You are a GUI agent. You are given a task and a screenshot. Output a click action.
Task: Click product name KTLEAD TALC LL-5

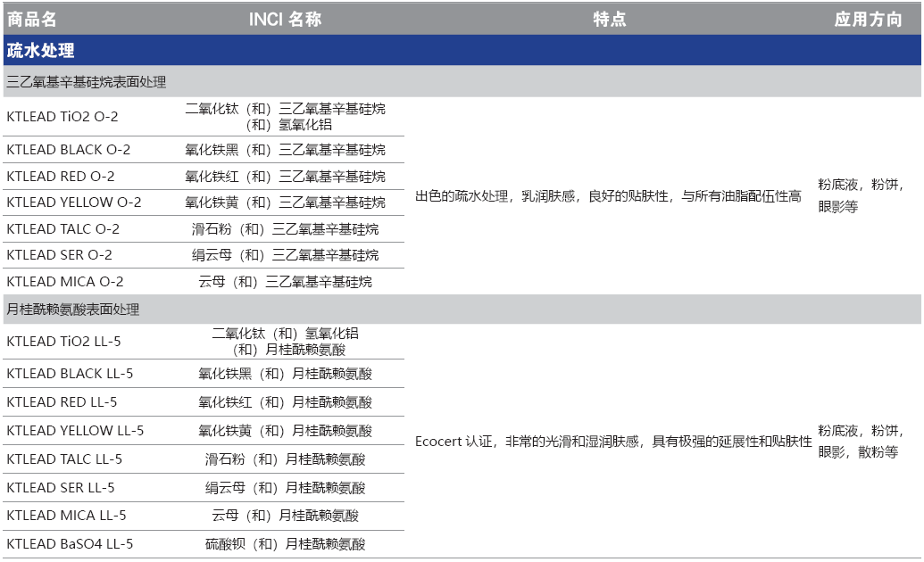click(64, 459)
